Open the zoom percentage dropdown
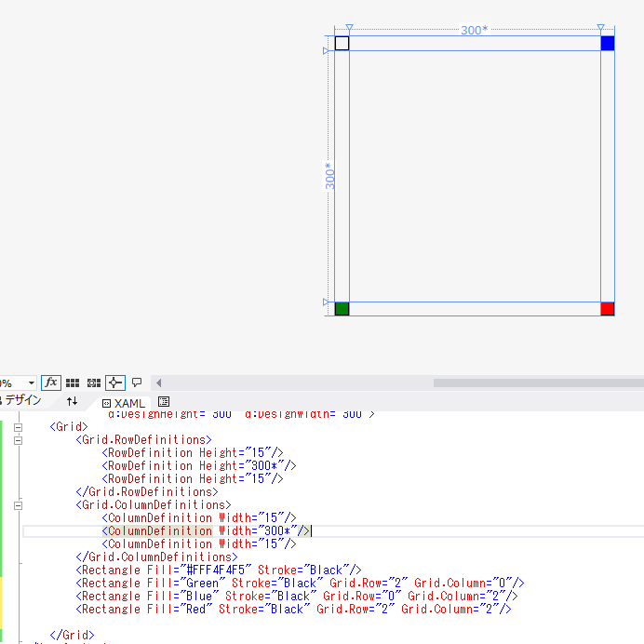644x644 pixels. (32, 383)
